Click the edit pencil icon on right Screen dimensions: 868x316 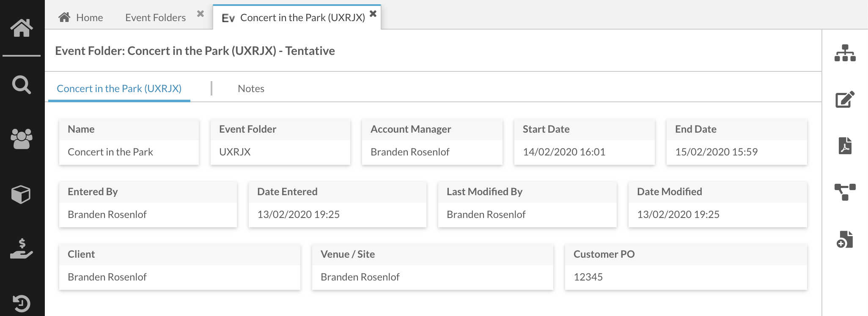point(845,99)
